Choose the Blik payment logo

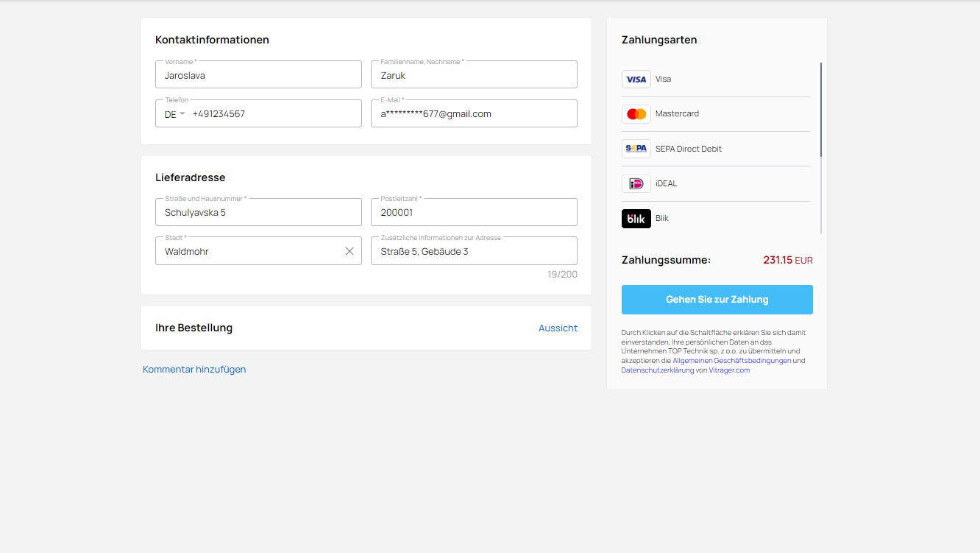(636, 219)
